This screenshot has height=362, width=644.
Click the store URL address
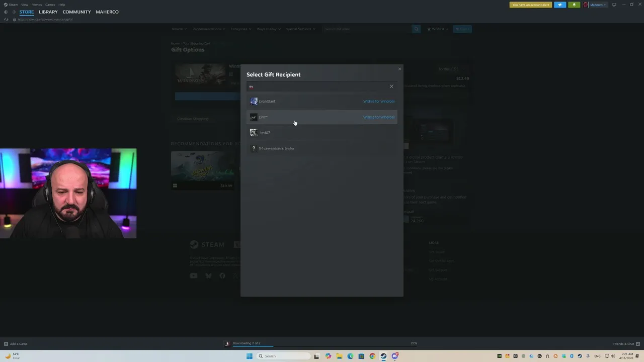[45, 19]
